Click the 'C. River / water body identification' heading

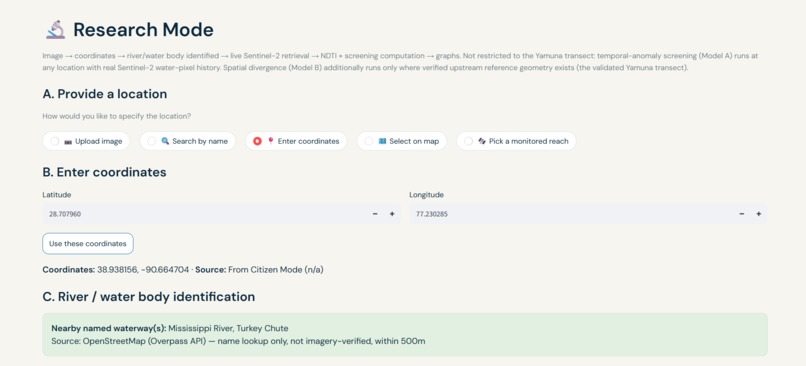pyautogui.click(x=149, y=297)
